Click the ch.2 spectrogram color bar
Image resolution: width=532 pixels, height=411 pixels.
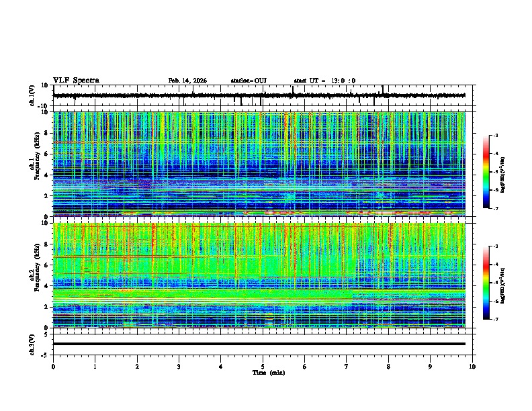click(x=486, y=283)
